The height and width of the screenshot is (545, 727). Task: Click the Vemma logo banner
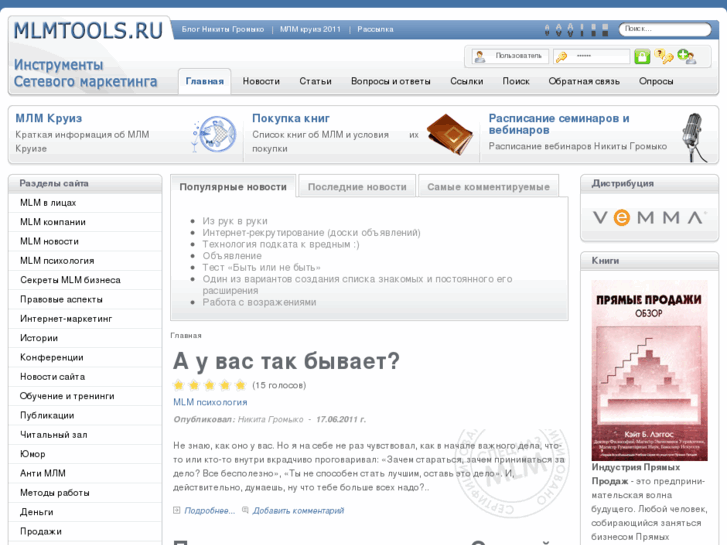[650, 218]
